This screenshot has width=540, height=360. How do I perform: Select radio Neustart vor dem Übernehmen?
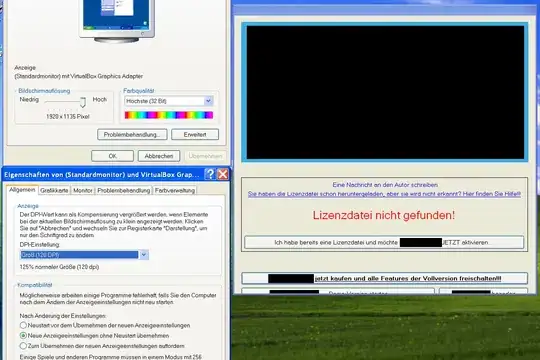23,325
